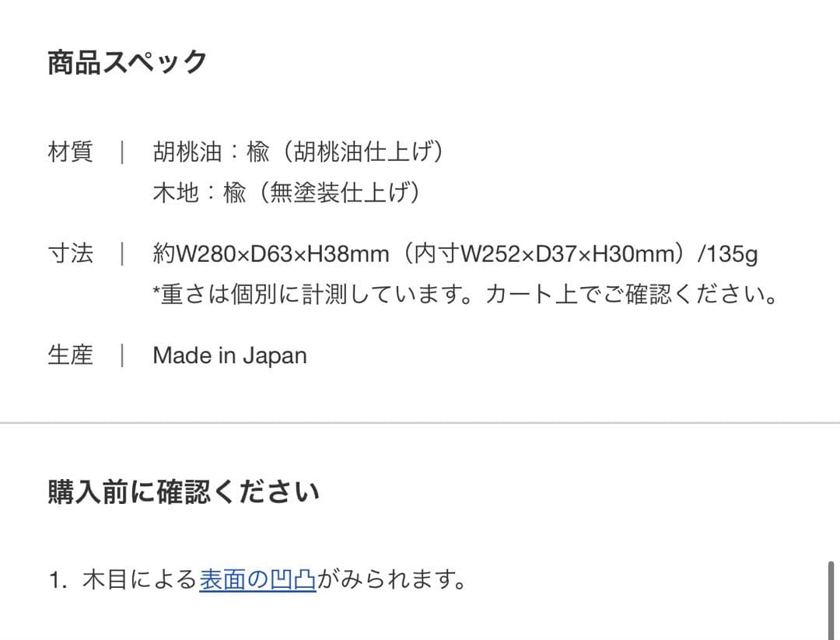Click the vertical separator beside 寸法
840x640 pixels.
(122, 254)
